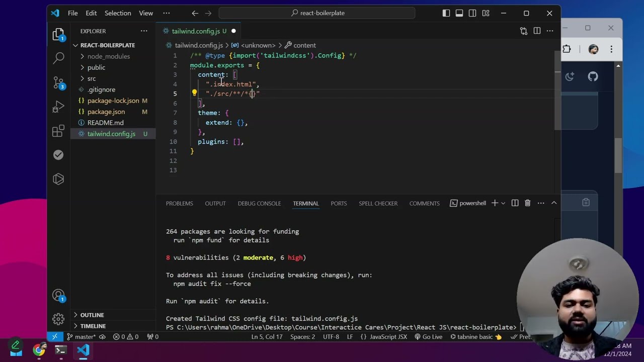Expand the public folder

click(96, 67)
